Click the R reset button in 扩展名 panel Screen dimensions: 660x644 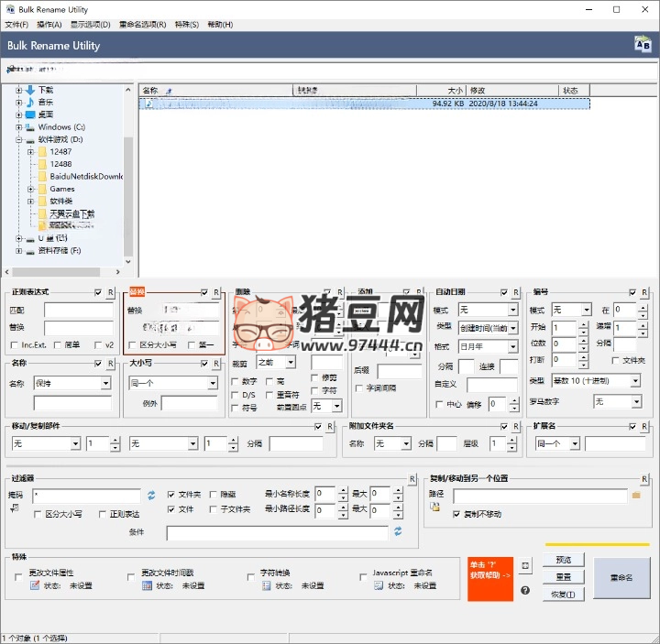coord(644,427)
